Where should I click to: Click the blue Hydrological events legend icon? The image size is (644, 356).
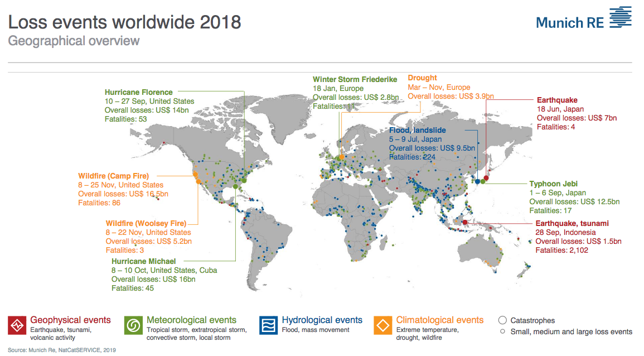[x=268, y=325]
